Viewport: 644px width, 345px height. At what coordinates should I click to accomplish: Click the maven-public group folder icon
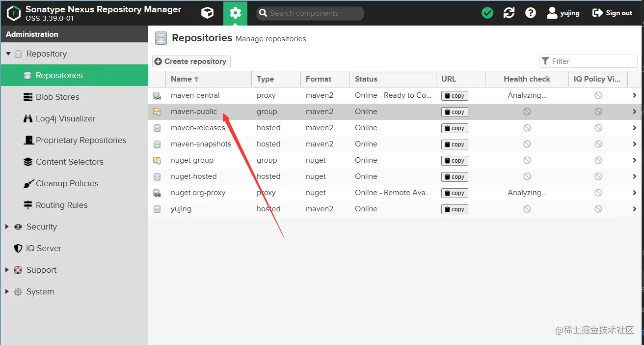point(157,112)
